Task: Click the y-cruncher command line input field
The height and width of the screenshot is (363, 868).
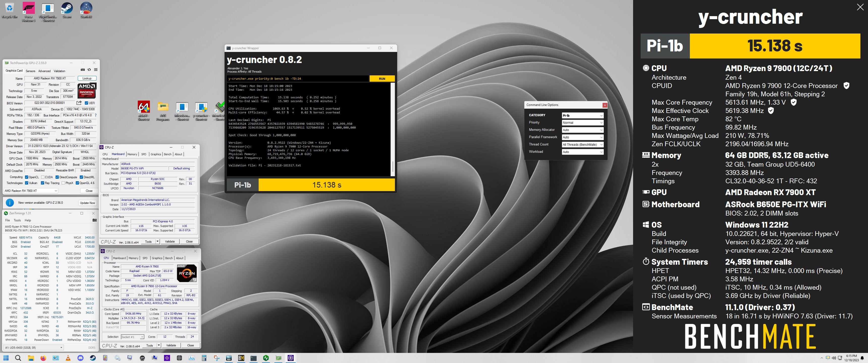Action: pyautogui.click(x=298, y=79)
